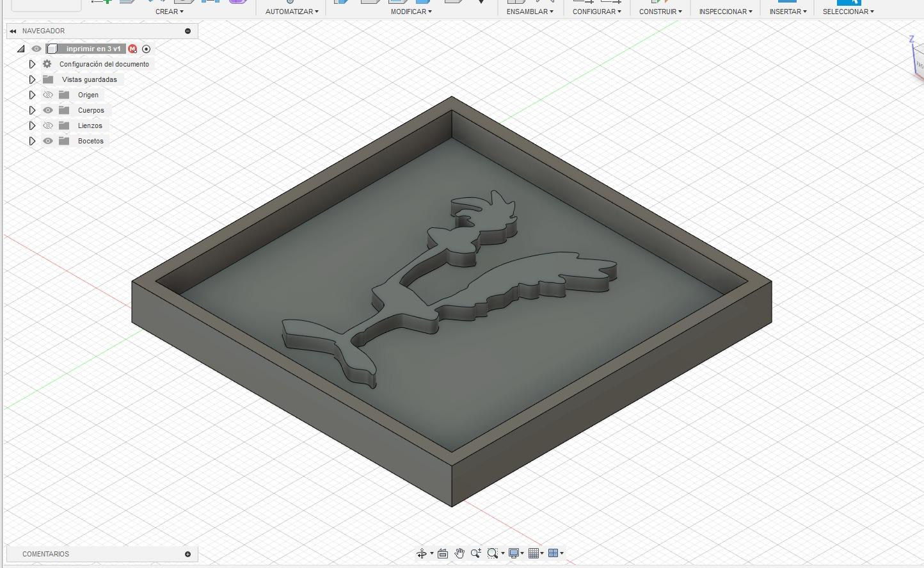This screenshot has width=924, height=568.
Task: Open the INSERTAR menu
Action: [788, 12]
